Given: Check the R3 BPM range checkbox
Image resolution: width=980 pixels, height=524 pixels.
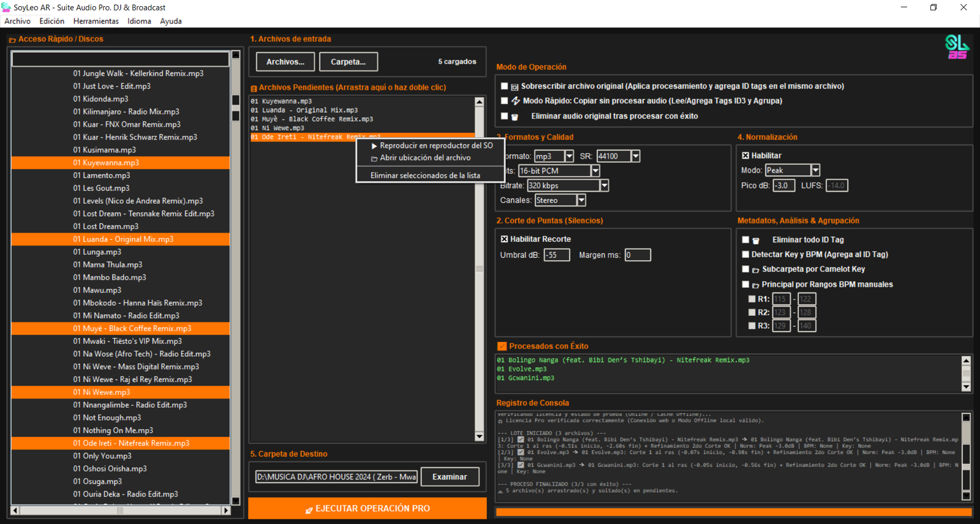Looking at the screenshot, I should click(x=752, y=326).
